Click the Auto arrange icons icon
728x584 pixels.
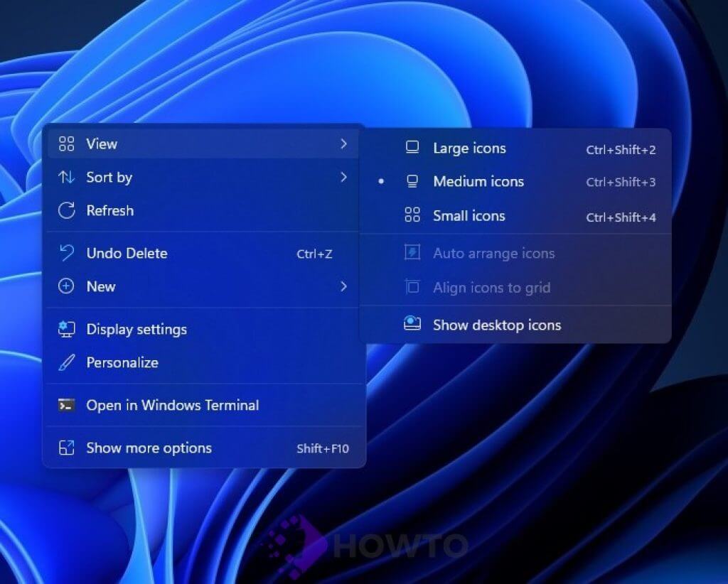[x=412, y=253]
